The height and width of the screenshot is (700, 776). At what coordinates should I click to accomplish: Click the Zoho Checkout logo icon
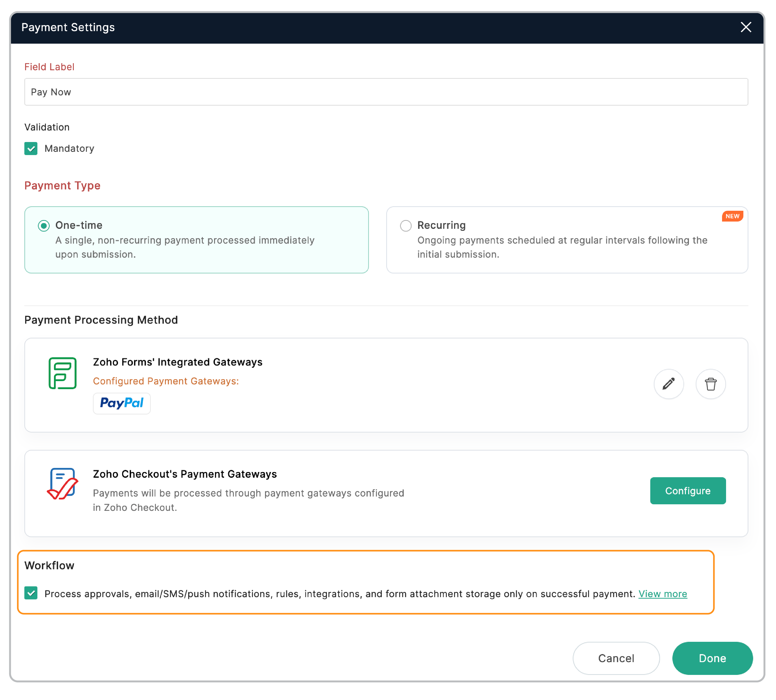[62, 483]
